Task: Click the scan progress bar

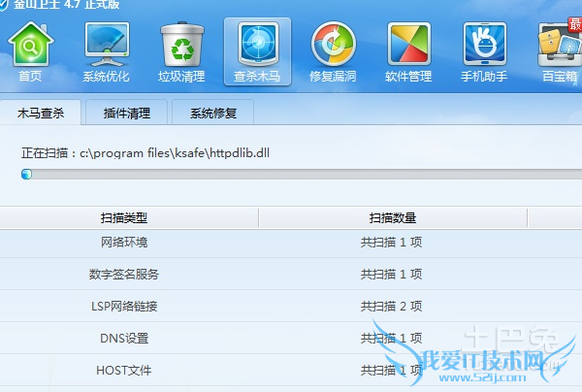Action: [x=302, y=174]
